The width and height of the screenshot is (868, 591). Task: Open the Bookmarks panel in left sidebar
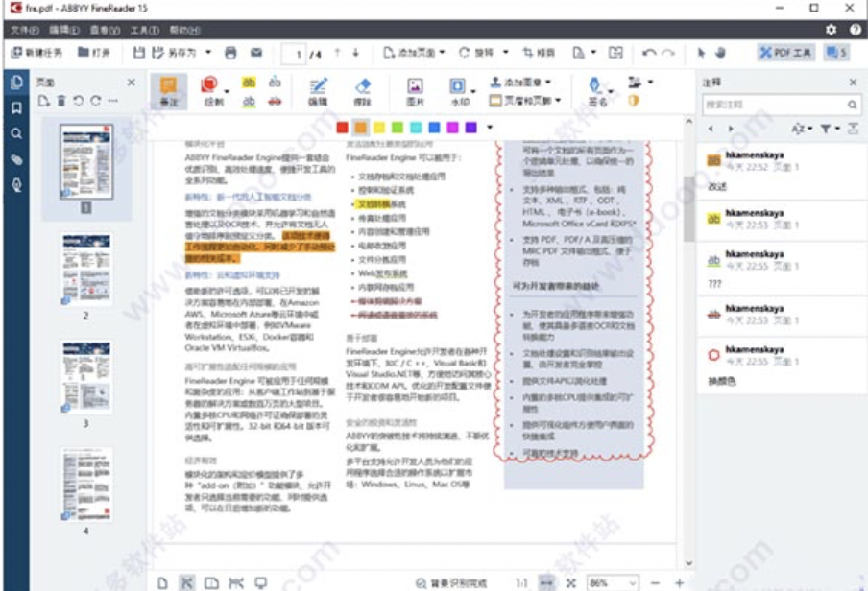[x=16, y=107]
